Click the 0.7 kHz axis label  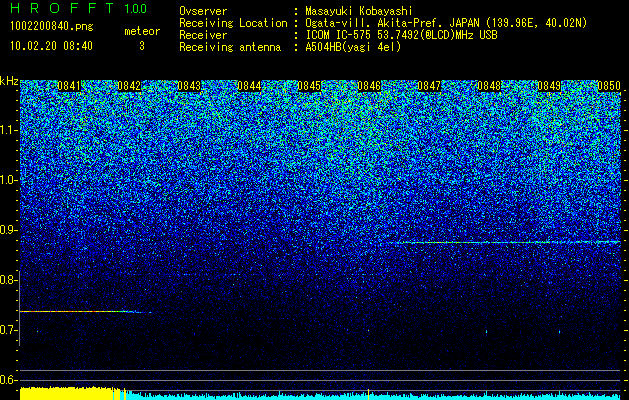(8, 330)
